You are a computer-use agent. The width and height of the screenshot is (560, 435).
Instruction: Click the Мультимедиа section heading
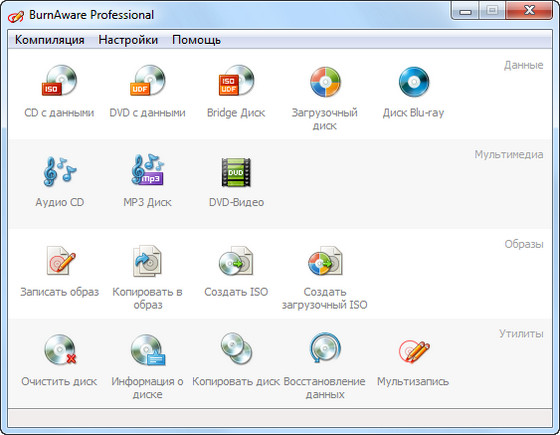point(509,155)
